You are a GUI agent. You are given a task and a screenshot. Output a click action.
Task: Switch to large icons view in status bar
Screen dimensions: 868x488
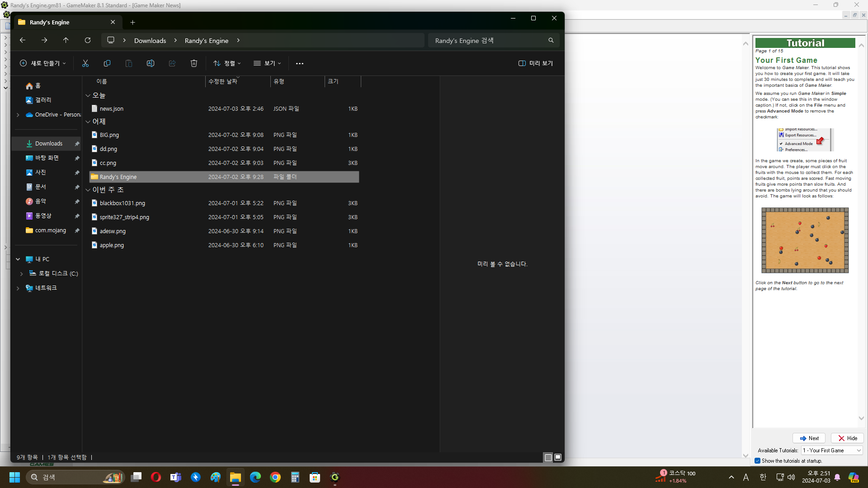558,457
